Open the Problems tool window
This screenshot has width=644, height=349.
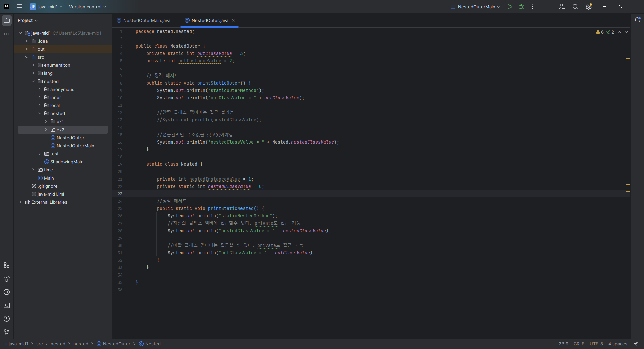tap(7, 319)
